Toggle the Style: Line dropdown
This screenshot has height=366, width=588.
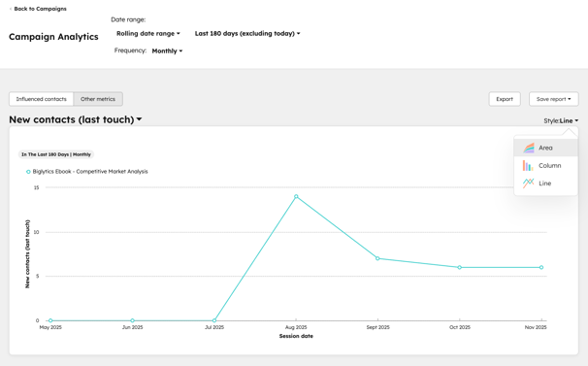[x=561, y=121]
